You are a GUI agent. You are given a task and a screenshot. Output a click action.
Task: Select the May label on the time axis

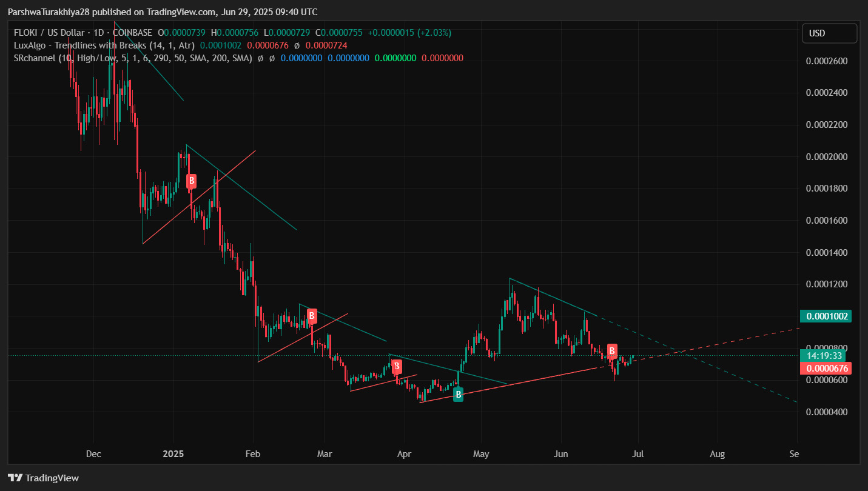(480, 453)
